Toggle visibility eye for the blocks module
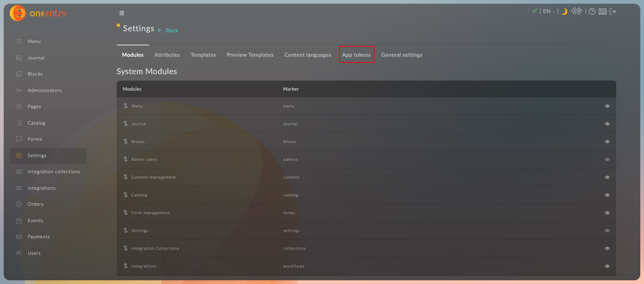The image size is (644, 284). (607, 142)
